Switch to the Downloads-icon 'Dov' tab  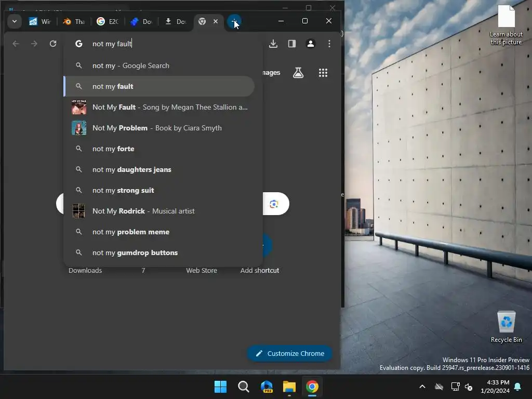(x=176, y=22)
